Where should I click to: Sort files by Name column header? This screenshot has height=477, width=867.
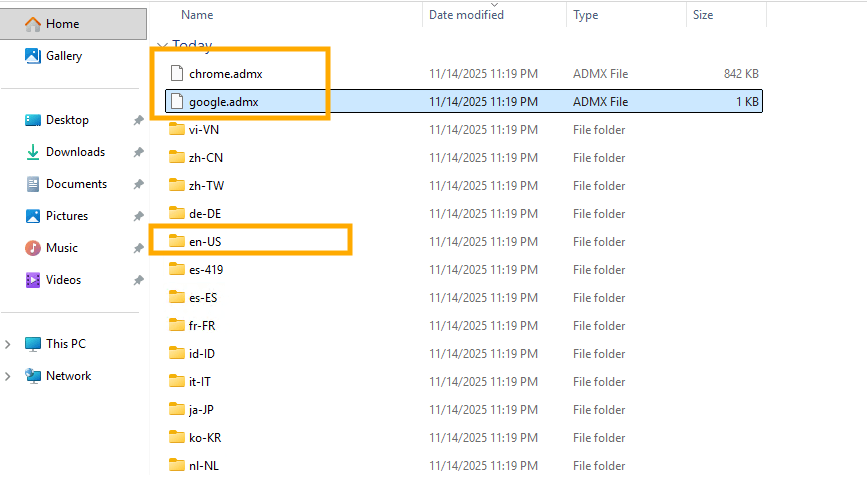tap(197, 15)
